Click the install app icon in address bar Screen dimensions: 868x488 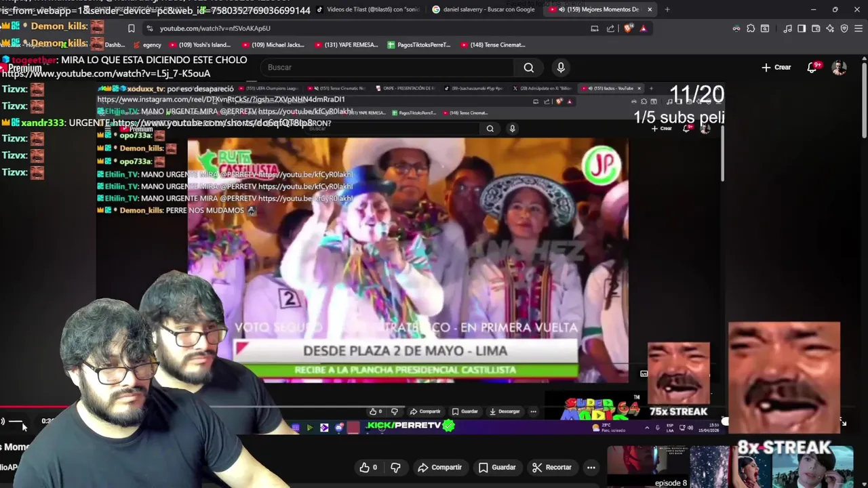[595, 28]
